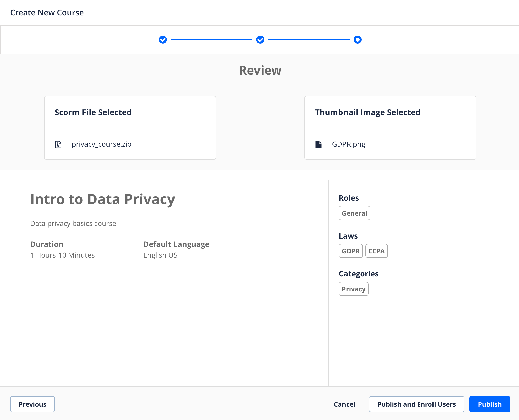Click the second completed step checkmark

tap(260, 40)
